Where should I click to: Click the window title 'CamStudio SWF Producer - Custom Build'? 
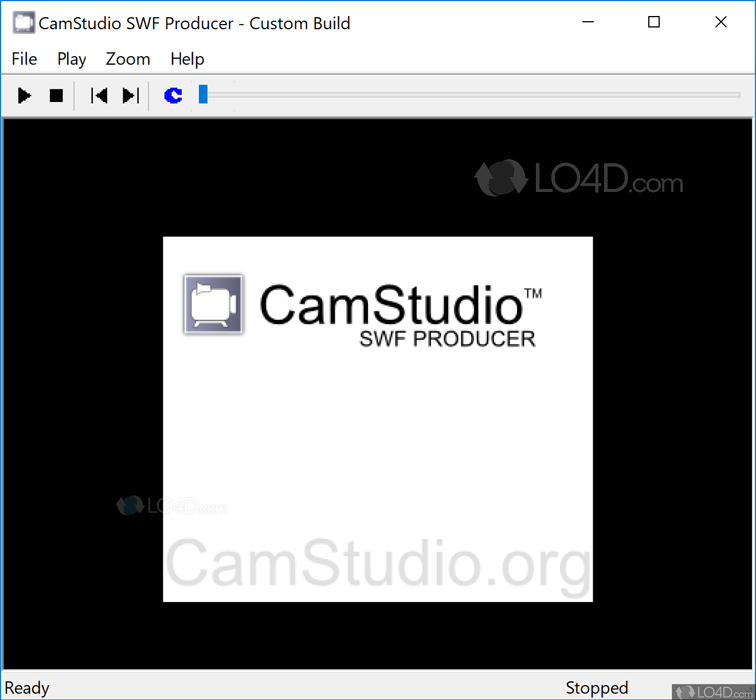tap(194, 23)
